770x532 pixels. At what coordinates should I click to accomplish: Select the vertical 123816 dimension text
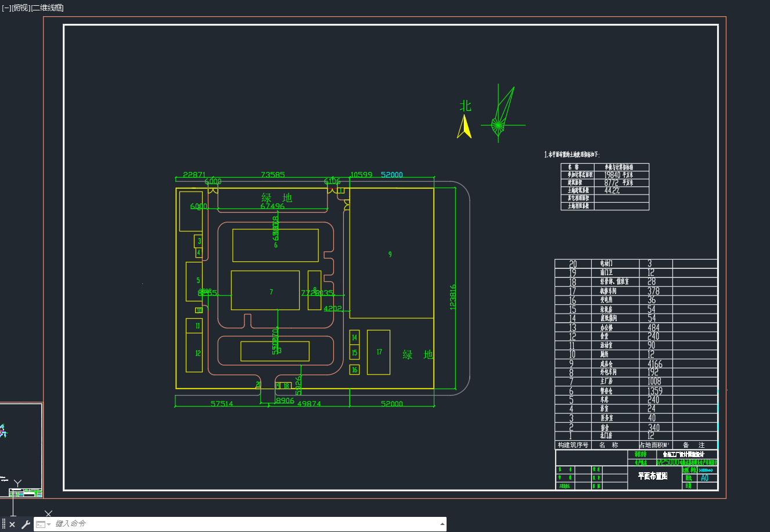point(453,297)
